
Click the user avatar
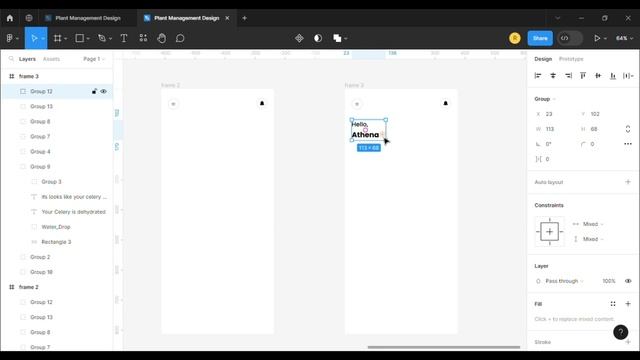[x=515, y=38]
